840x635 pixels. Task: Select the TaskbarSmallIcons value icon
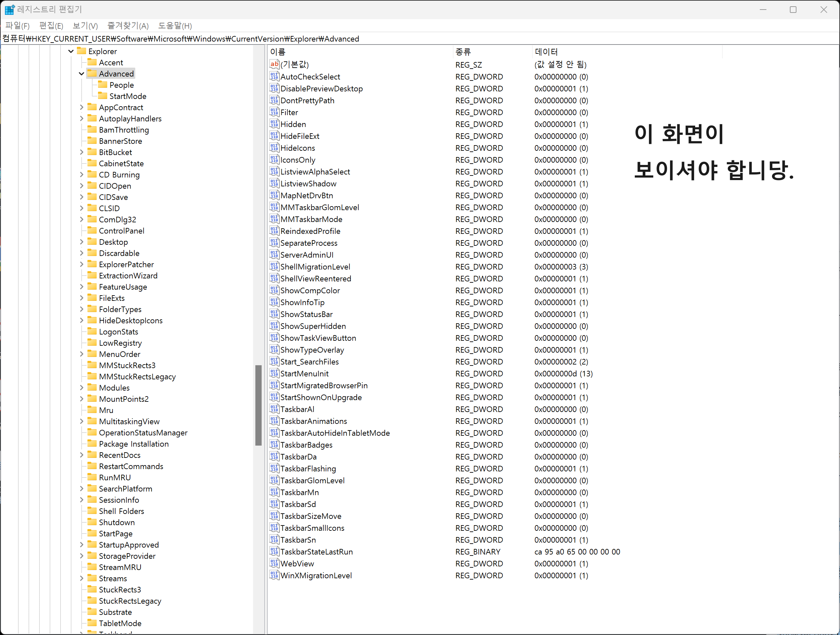pos(274,527)
